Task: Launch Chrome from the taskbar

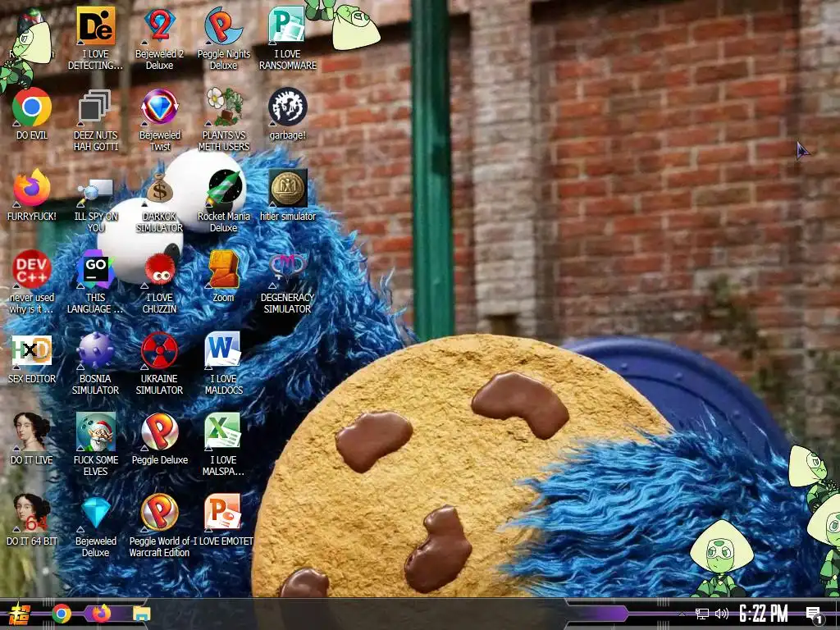Action: tap(62, 614)
